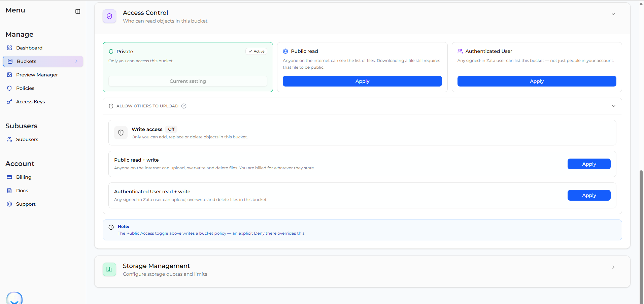Open the Docs menu item
The width and height of the screenshot is (644, 304).
(x=22, y=191)
